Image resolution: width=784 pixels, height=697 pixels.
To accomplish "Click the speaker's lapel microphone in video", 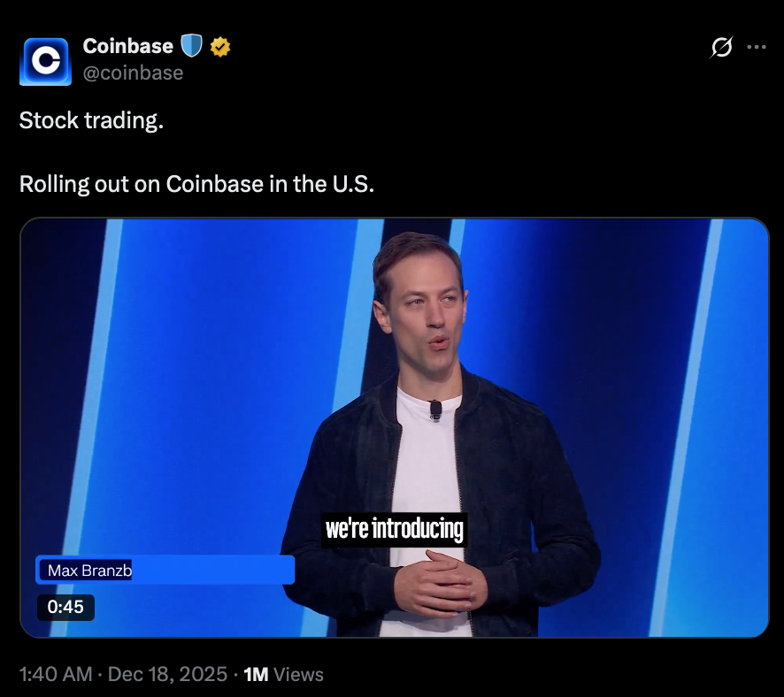I will [435, 410].
